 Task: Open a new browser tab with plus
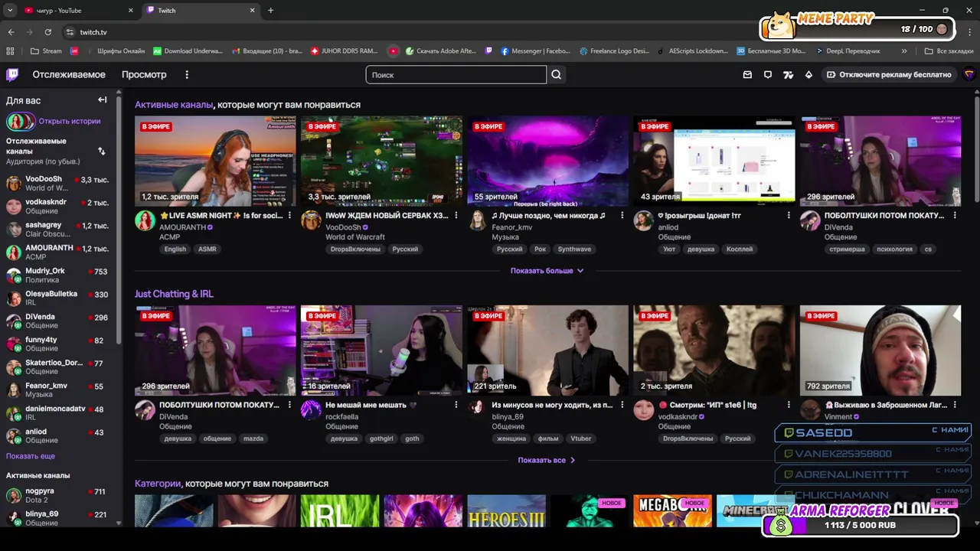coord(270,11)
